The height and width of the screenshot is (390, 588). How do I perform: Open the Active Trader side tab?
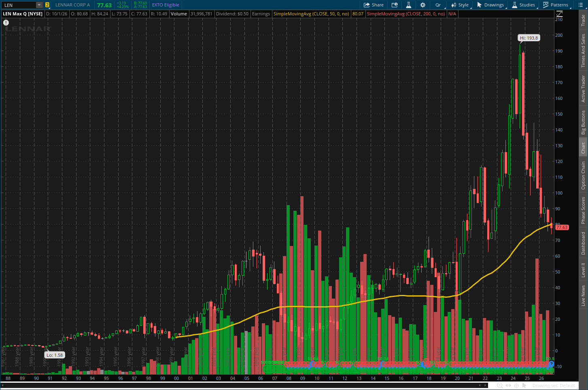pyautogui.click(x=583, y=89)
